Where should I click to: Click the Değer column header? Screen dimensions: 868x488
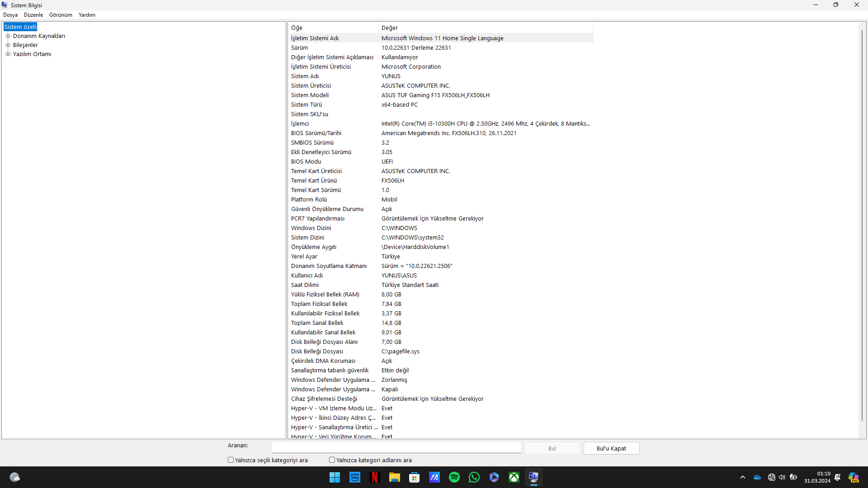coord(486,28)
